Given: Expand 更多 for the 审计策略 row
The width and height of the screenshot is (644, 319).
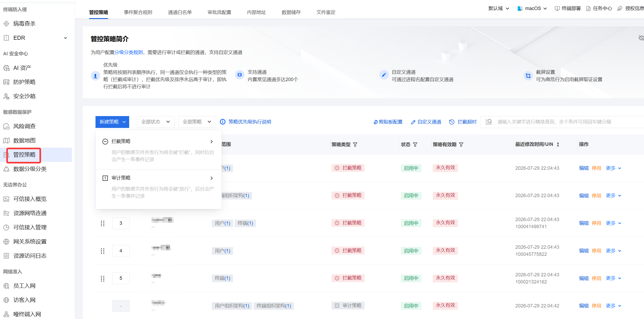Looking at the screenshot, I should click(x=613, y=306).
